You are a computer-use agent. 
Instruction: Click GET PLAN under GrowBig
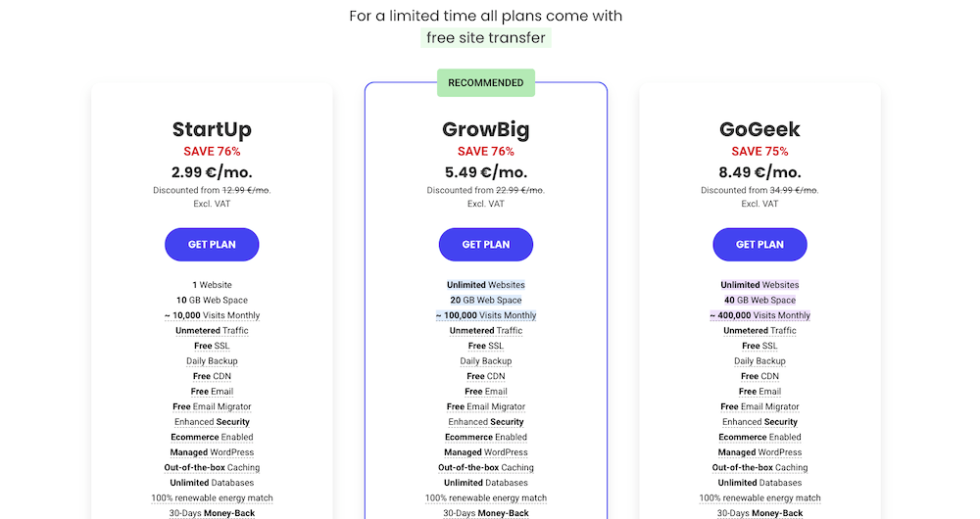pos(486,245)
